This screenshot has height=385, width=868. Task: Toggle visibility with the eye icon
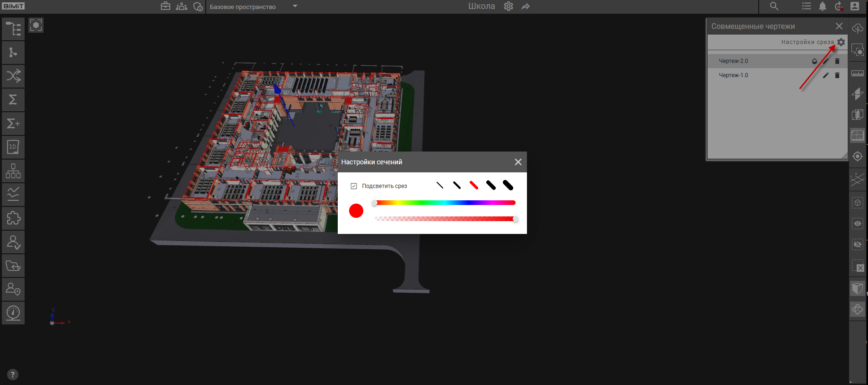click(857, 224)
